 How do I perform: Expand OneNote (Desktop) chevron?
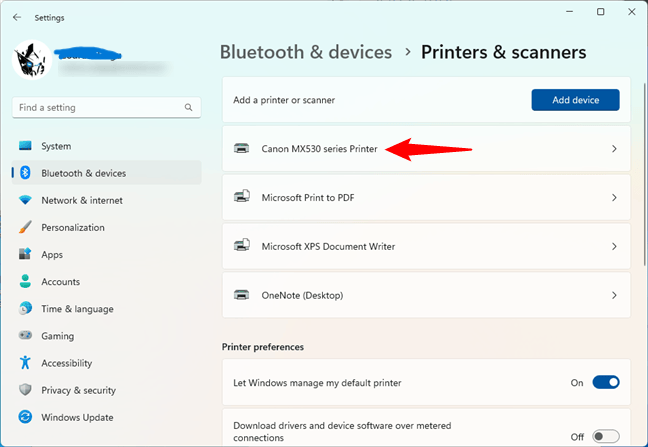pyautogui.click(x=614, y=295)
